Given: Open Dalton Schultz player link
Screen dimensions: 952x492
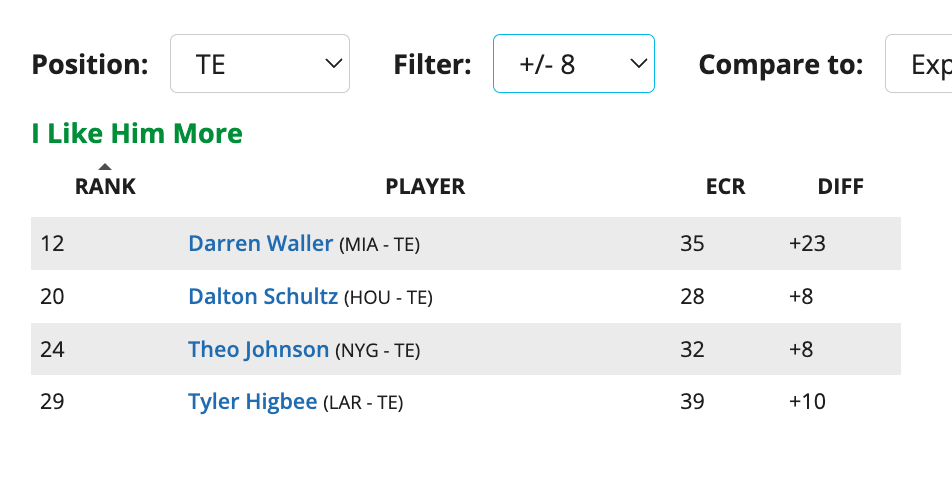Looking at the screenshot, I should click(x=263, y=296).
